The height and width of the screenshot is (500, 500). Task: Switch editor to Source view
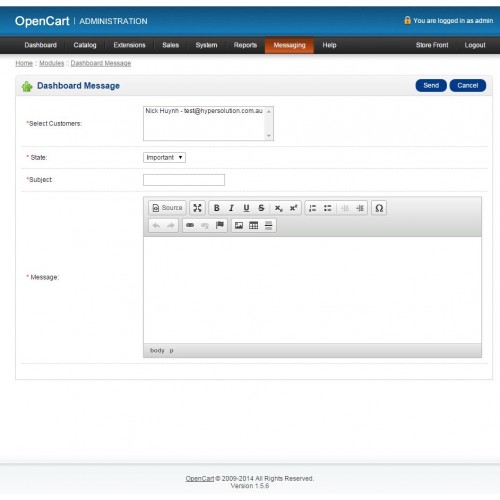coord(167,208)
